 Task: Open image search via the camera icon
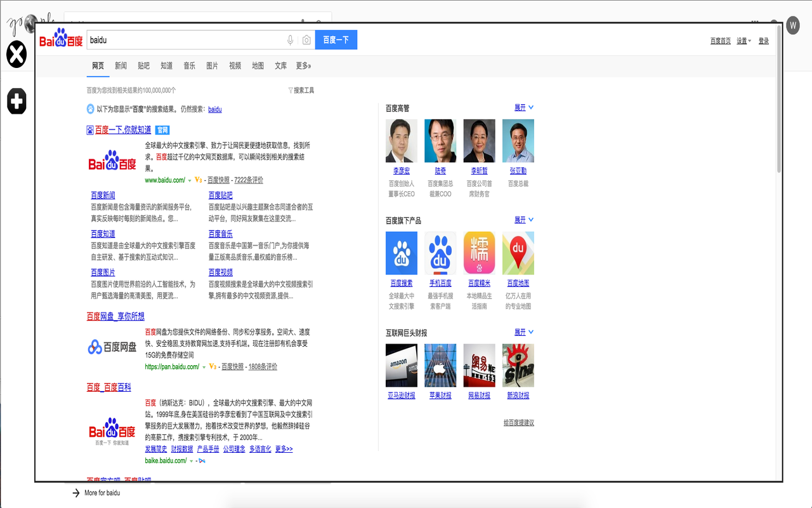pos(306,40)
